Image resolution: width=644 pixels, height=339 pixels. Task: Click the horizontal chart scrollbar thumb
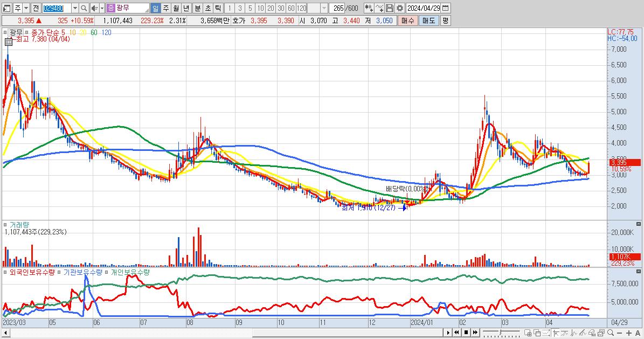pyautogui.click(x=348, y=333)
